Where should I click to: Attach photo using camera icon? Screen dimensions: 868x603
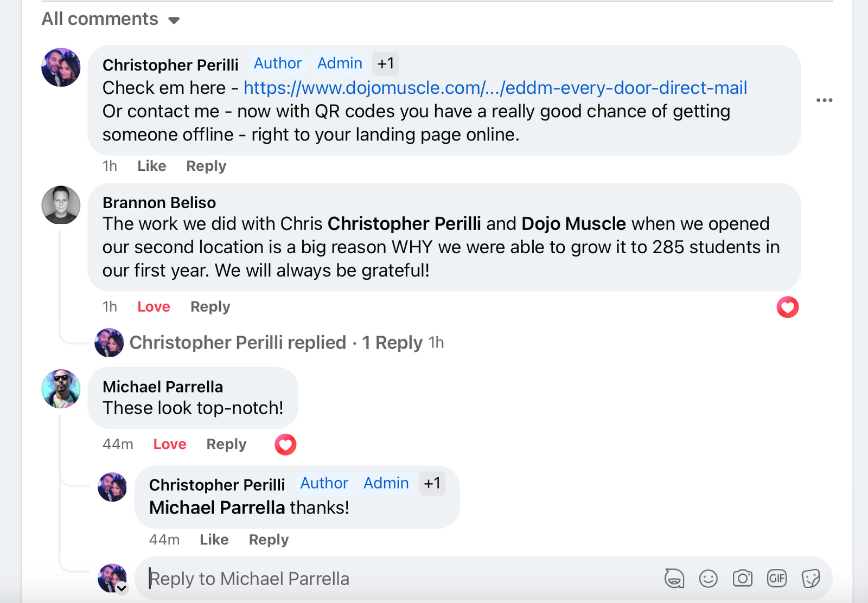tap(742, 579)
